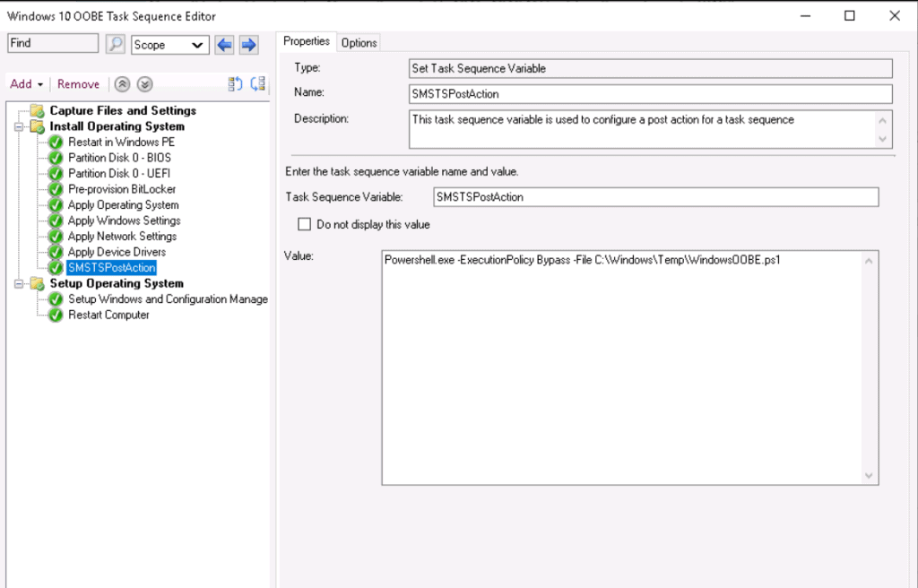
Task: Select the Apply Network Settings step
Action: [x=122, y=237]
